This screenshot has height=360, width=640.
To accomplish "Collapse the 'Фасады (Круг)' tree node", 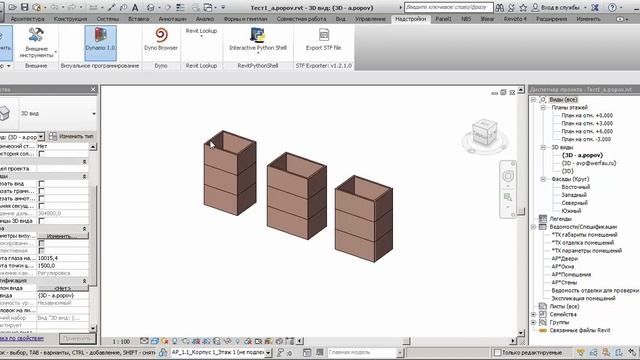I will coord(543,179).
